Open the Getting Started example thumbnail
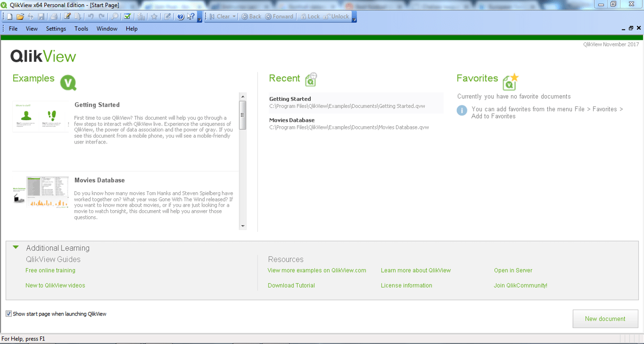644x344 pixels. (x=41, y=117)
